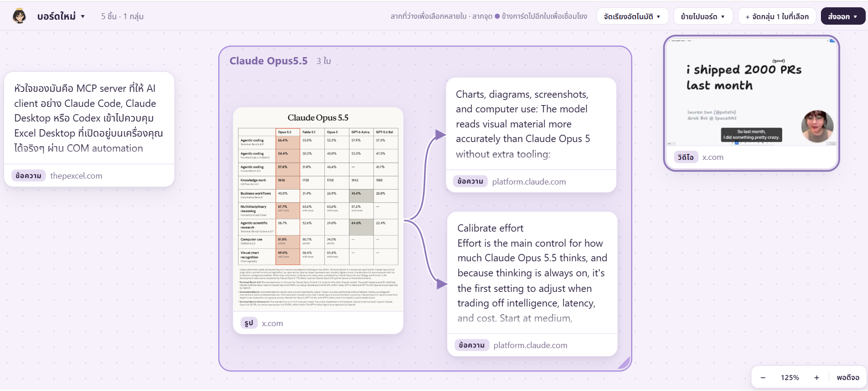Click the x.com source on the image card
The width and height of the screenshot is (868, 391).
pos(272,323)
